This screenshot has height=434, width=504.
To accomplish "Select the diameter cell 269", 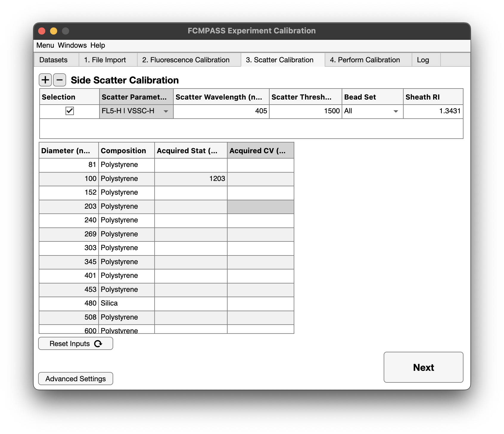I will [x=69, y=234].
